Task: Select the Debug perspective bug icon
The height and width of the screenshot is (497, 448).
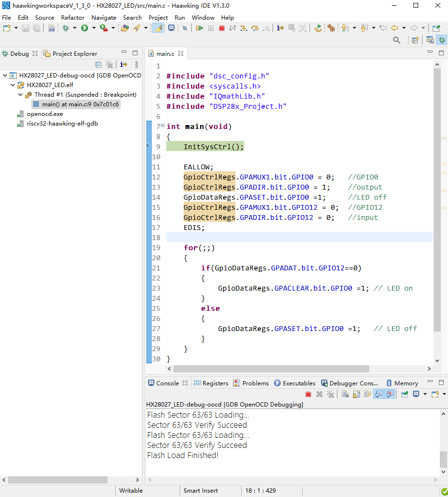Action: coord(442,40)
